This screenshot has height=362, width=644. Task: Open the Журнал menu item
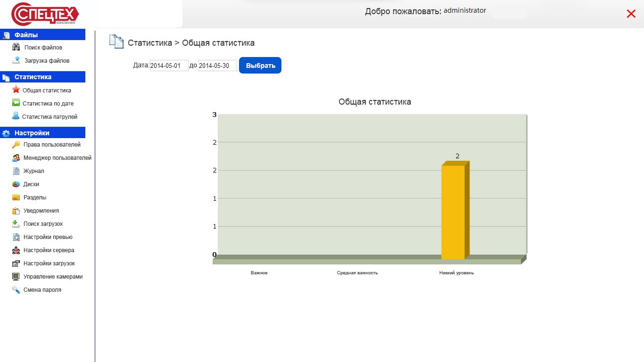tap(33, 171)
